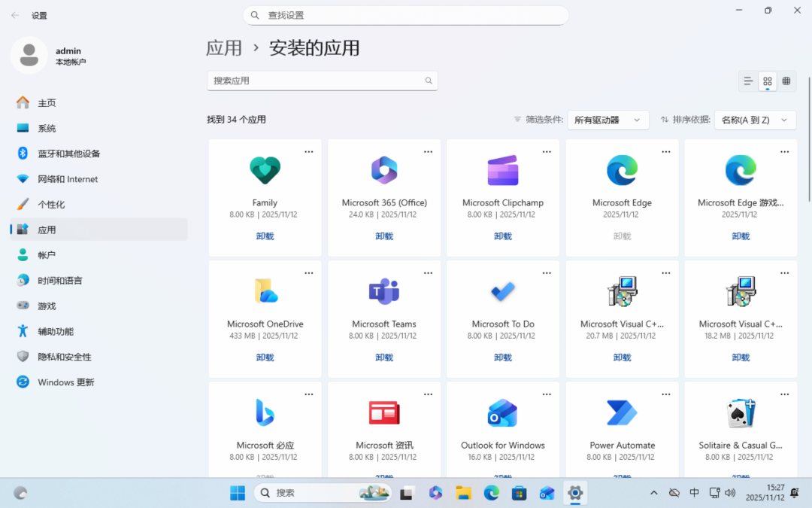Open Copilot from the taskbar
812x508 pixels.
coord(435,493)
